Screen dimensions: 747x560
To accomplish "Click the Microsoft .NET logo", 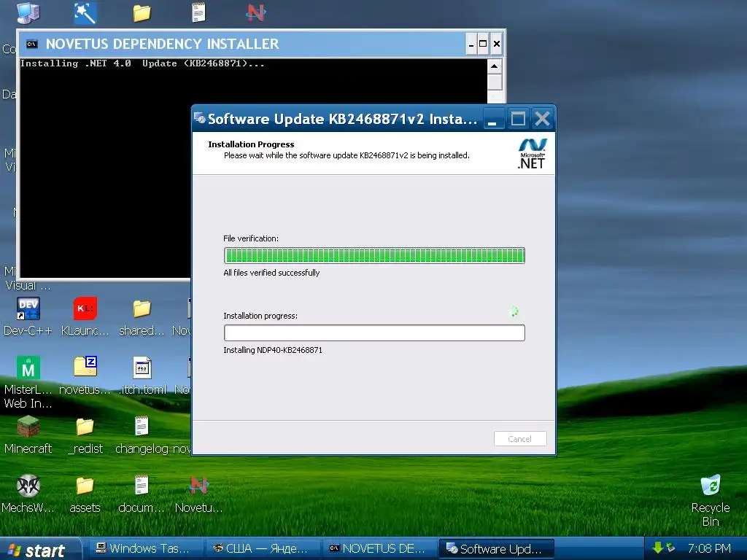I will tap(532, 153).
